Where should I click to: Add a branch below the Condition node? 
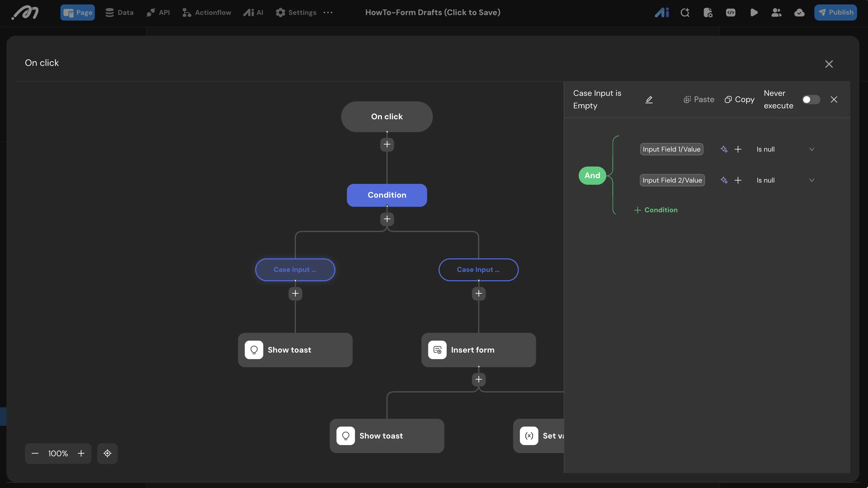pos(387,219)
